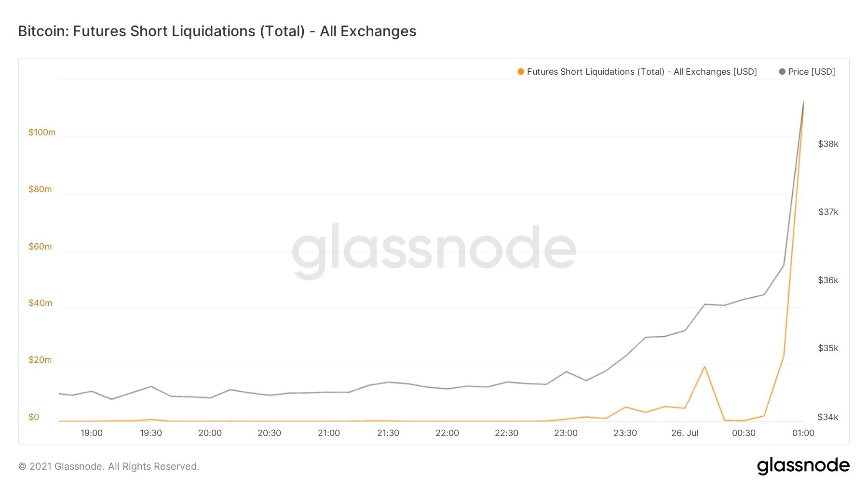The image size is (868, 488).
Task: Click the $100m left axis label
Action: [x=42, y=132]
